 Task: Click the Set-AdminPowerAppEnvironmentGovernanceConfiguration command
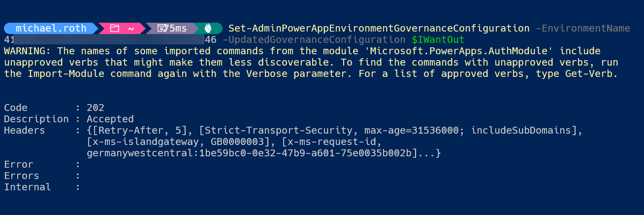379,29
